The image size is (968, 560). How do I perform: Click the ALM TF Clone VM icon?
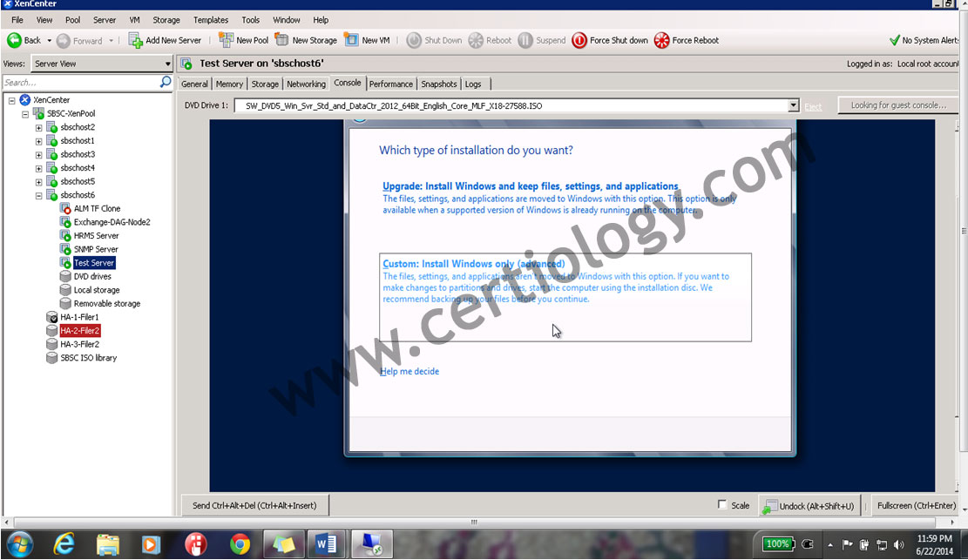click(65, 209)
